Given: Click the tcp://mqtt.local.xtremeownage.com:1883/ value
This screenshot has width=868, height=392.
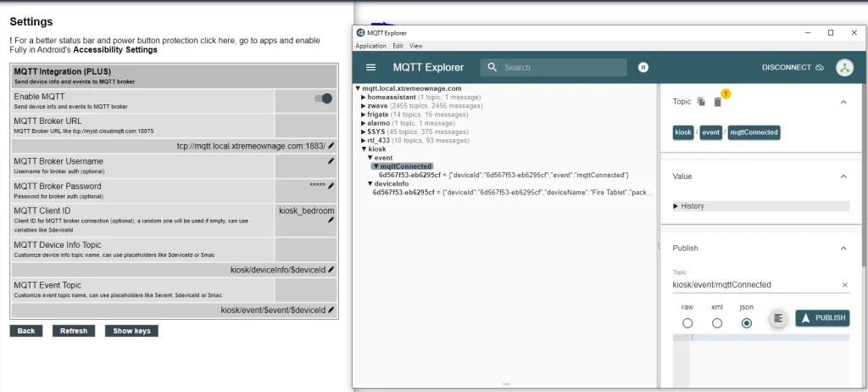Looking at the screenshot, I should coord(251,146).
